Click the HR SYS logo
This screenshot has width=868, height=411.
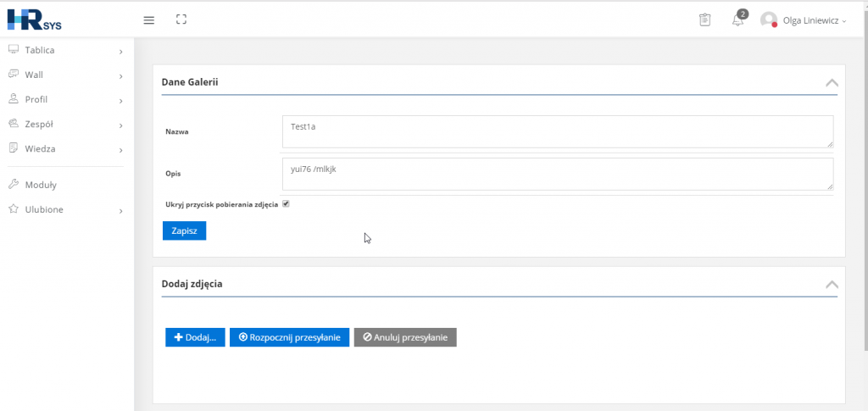(34, 19)
